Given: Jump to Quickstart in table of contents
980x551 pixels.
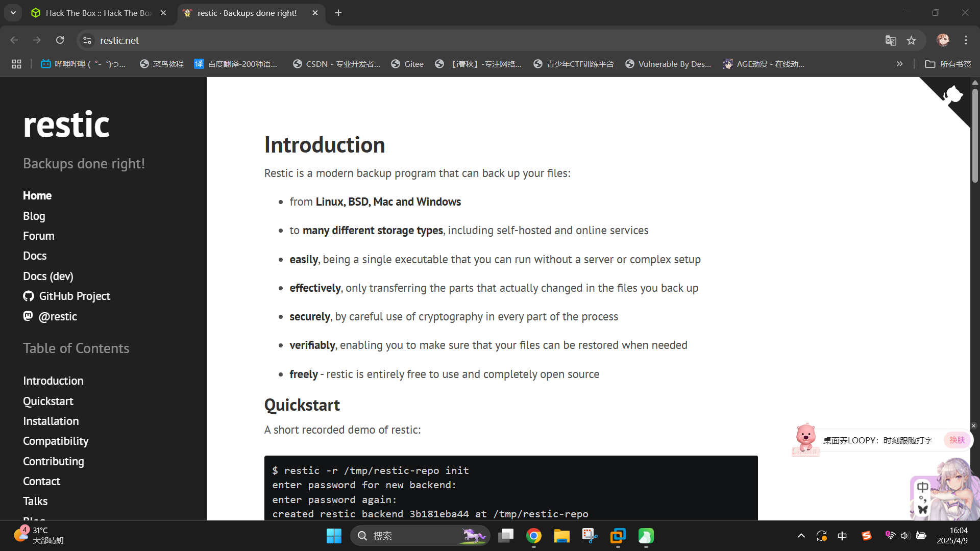Looking at the screenshot, I should click(48, 401).
